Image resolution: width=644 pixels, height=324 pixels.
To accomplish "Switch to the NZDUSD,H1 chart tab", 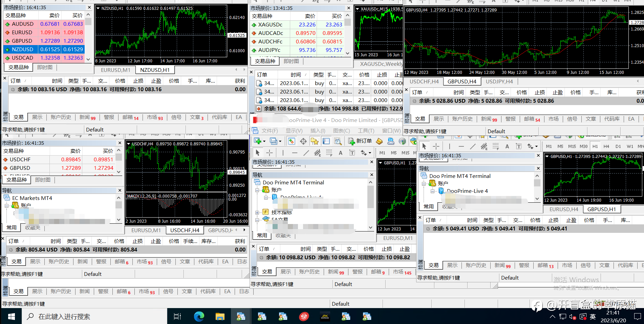I will (x=155, y=70).
